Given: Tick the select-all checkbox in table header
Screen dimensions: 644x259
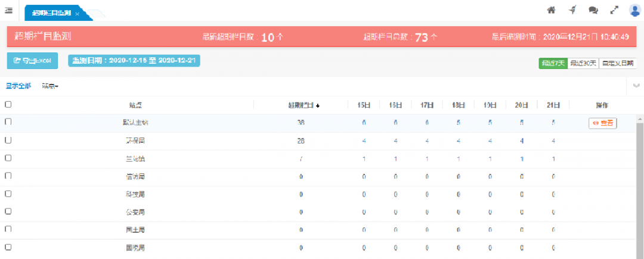Looking at the screenshot, I should point(8,105).
